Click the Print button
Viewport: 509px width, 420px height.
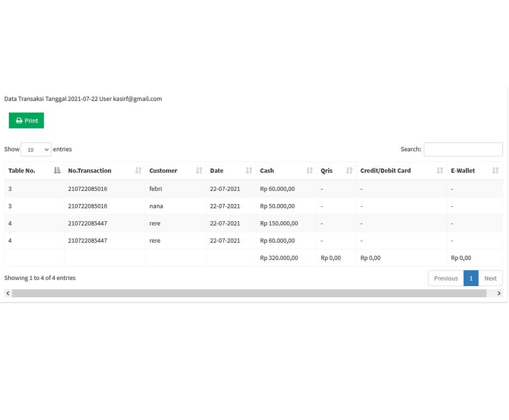(27, 120)
